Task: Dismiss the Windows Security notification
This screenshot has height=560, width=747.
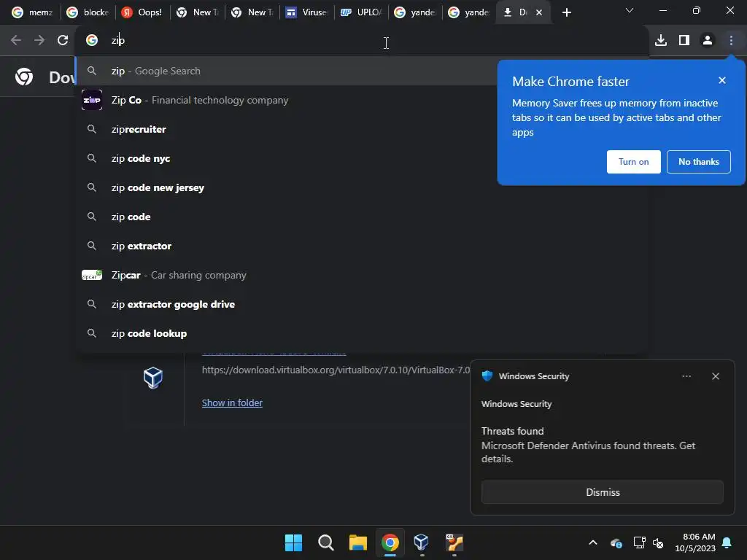Action: tap(602, 492)
